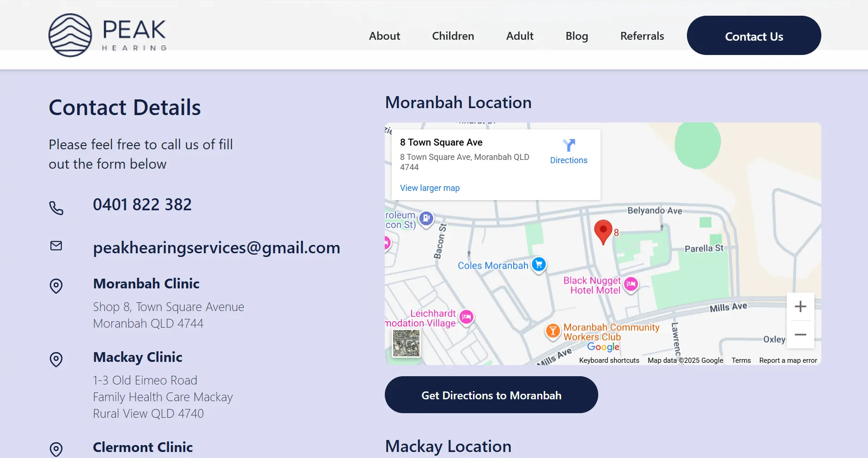Click the Moranbah Community Workers Club icon

pyautogui.click(x=552, y=331)
